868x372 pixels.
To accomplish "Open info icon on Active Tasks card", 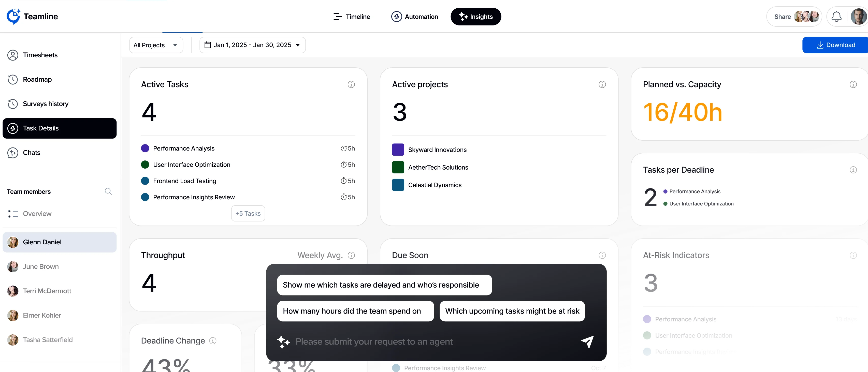I will [x=351, y=84].
